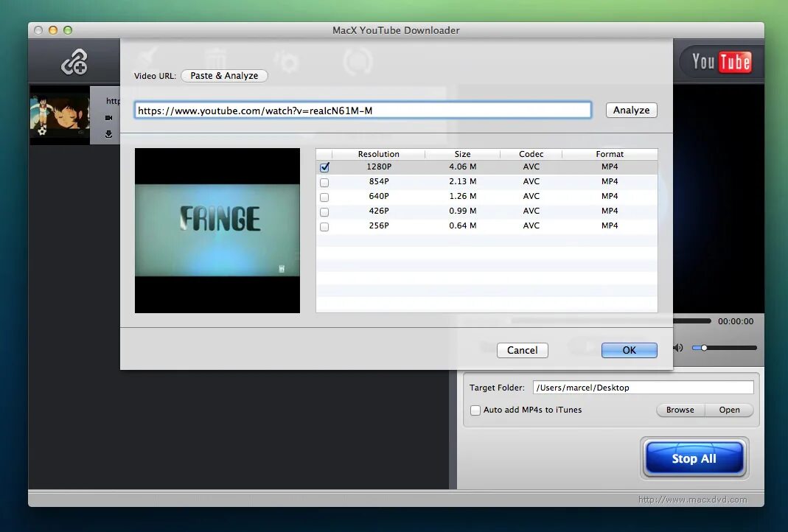Sort by Format column header
The width and height of the screenshot is (788, 532).
tap(610, 154)
